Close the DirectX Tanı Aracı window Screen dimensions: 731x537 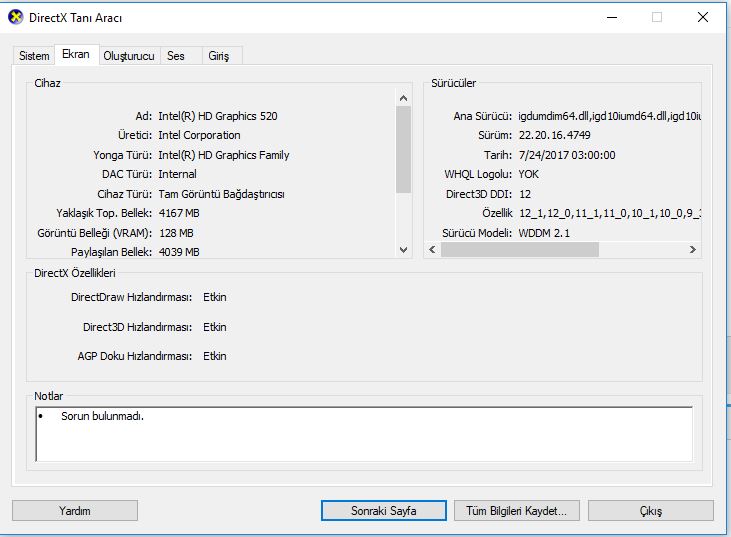703,18
